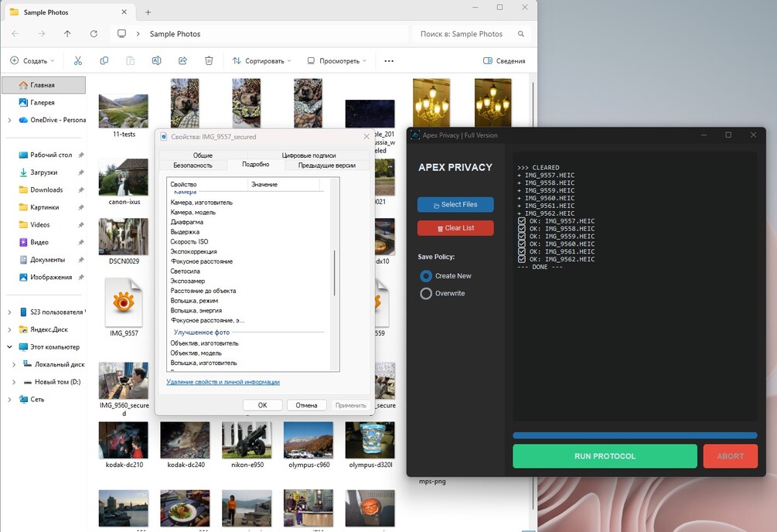The height and width of the screenshot is (532, 777).
Task: Expand Локальный диск tree node
Action: [14, 364]
